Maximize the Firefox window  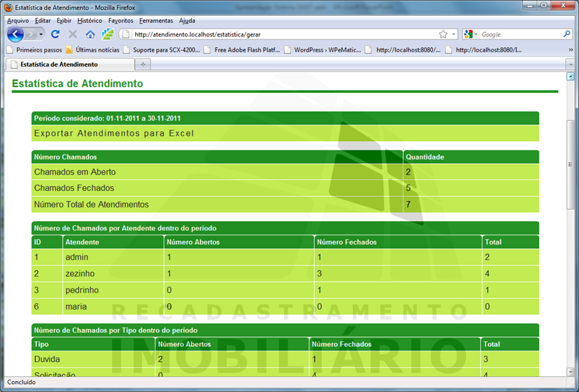click(544, 6)
